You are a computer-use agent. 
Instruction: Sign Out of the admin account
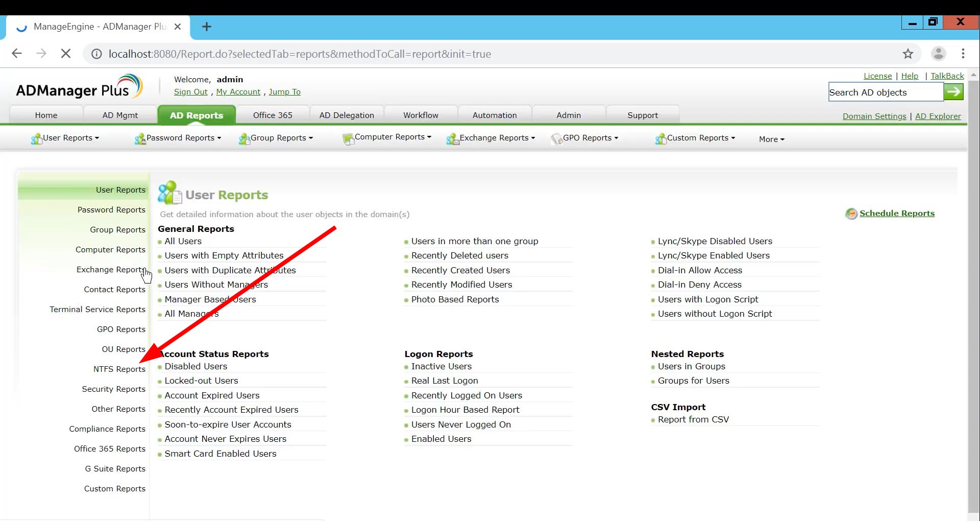[190, 92]
